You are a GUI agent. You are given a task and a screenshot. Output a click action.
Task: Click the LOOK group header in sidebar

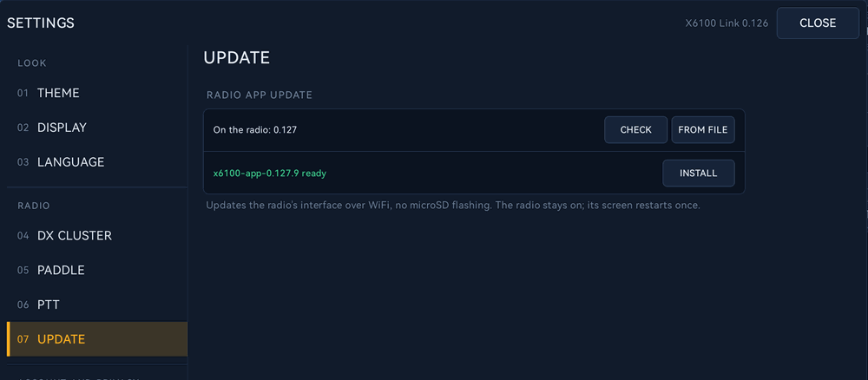[32, 63]
